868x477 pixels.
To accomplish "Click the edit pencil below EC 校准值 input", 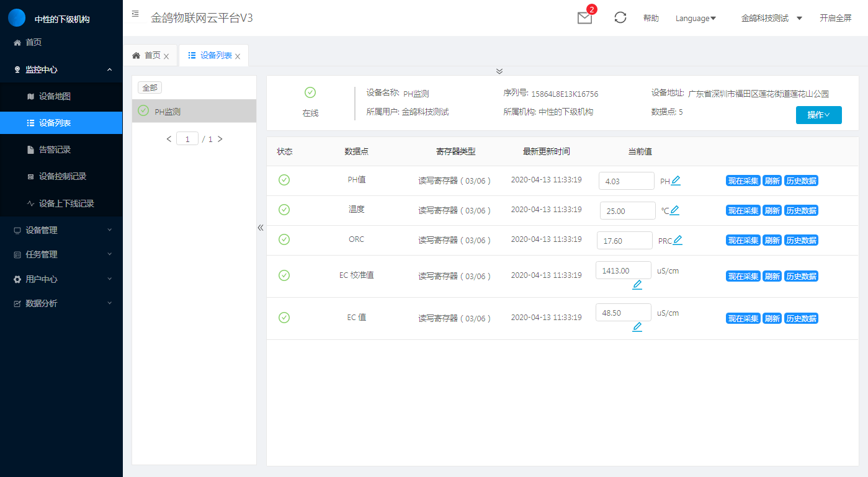I will point(637,285).
